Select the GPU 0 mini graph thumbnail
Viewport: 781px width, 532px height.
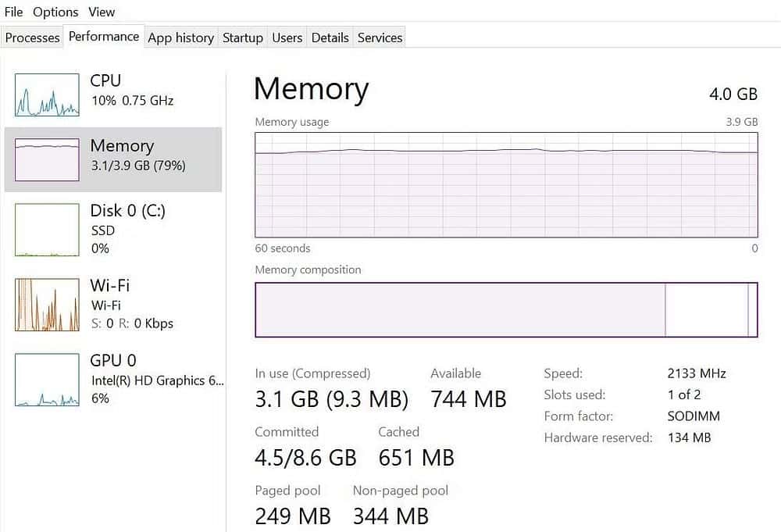pos(47,379)
